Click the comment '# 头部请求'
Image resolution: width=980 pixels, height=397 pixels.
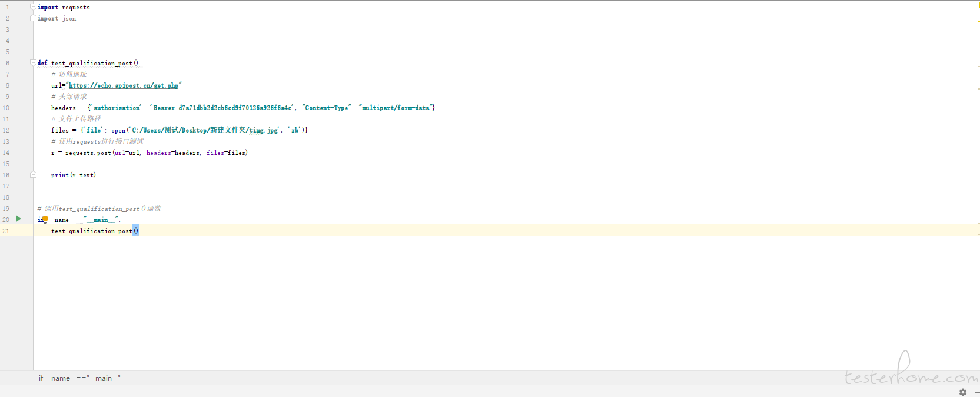pyautogui.click(x=69, y=97)
